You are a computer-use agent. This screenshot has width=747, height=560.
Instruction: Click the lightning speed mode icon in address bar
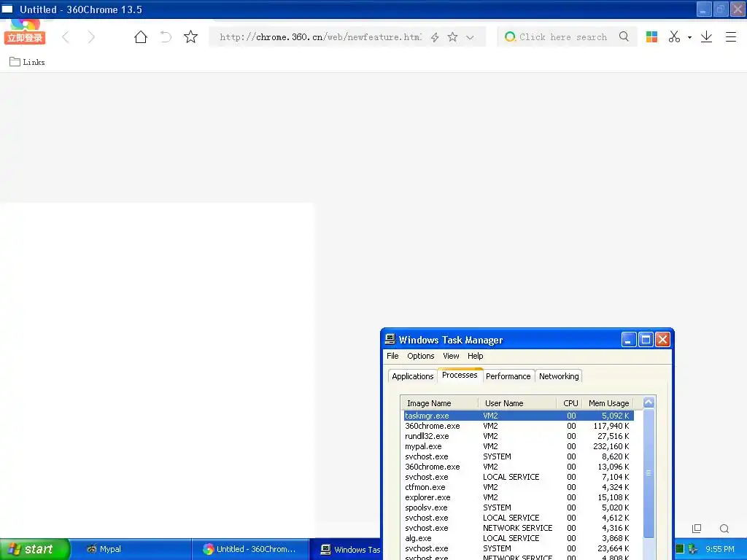[x=435, y=37]
